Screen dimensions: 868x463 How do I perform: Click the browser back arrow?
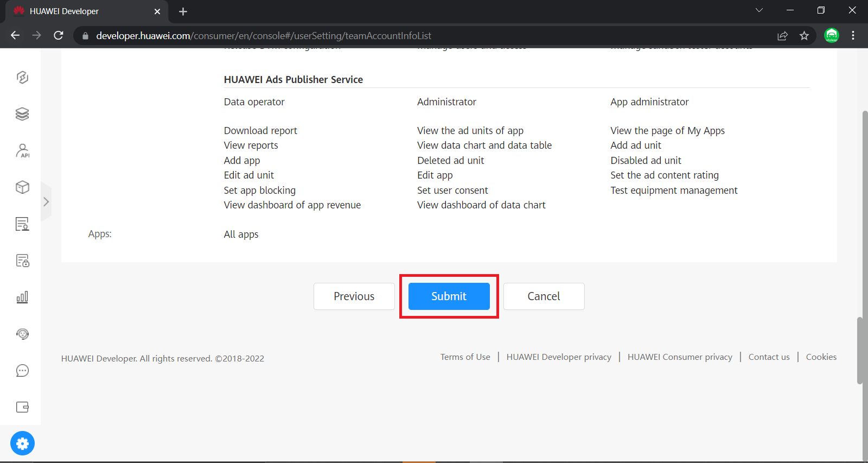15,35
